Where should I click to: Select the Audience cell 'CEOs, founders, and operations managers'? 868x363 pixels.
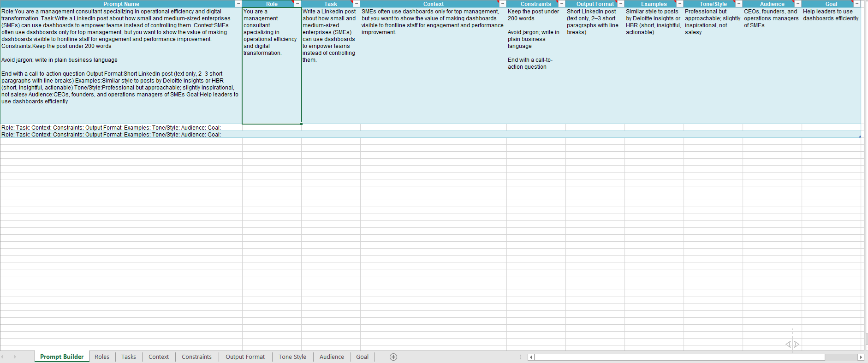click(772, 65)
